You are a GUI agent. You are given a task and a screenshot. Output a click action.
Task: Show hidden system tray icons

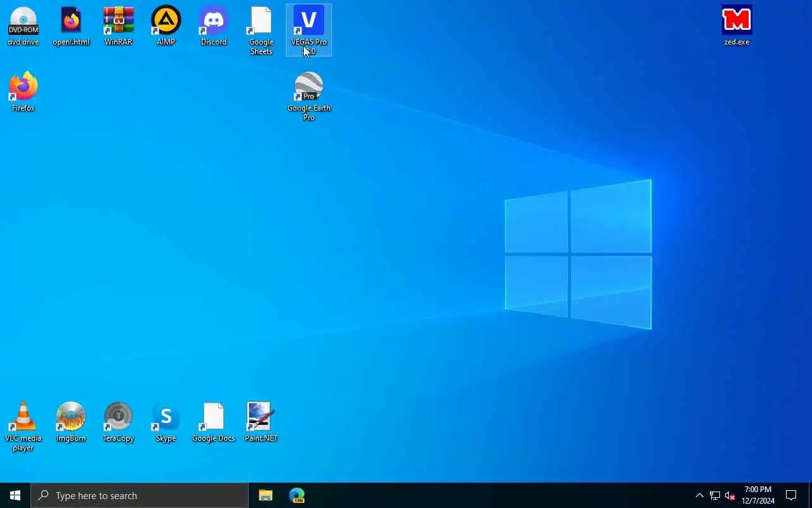[699, 496]
